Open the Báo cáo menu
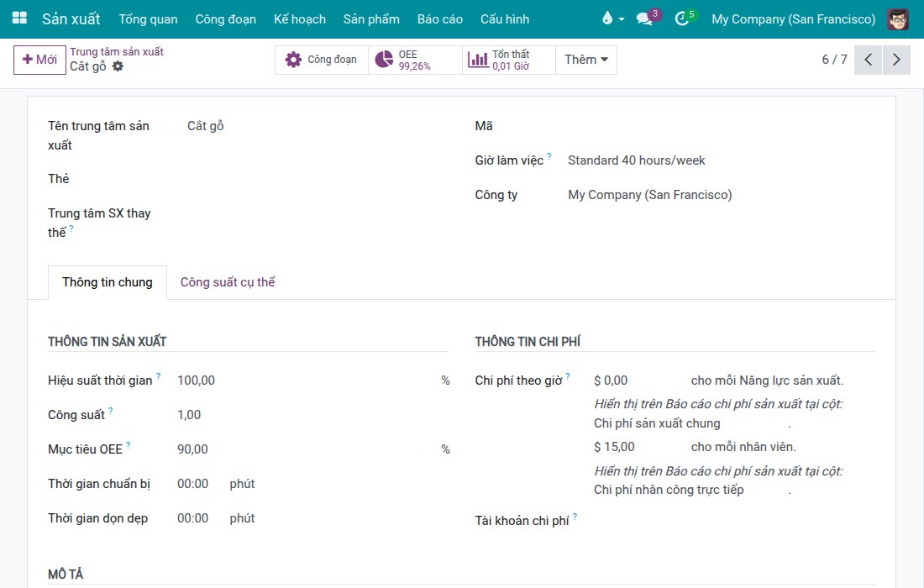The height and width of the screenshot is (588, 924). tap(439, 18)
